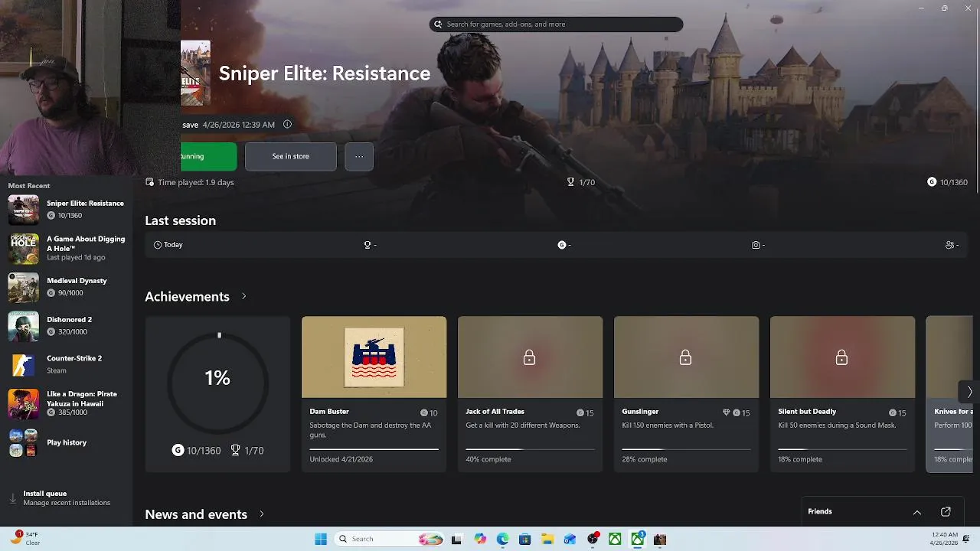Click the screenshot camera icon in Last session

(756, 245)
